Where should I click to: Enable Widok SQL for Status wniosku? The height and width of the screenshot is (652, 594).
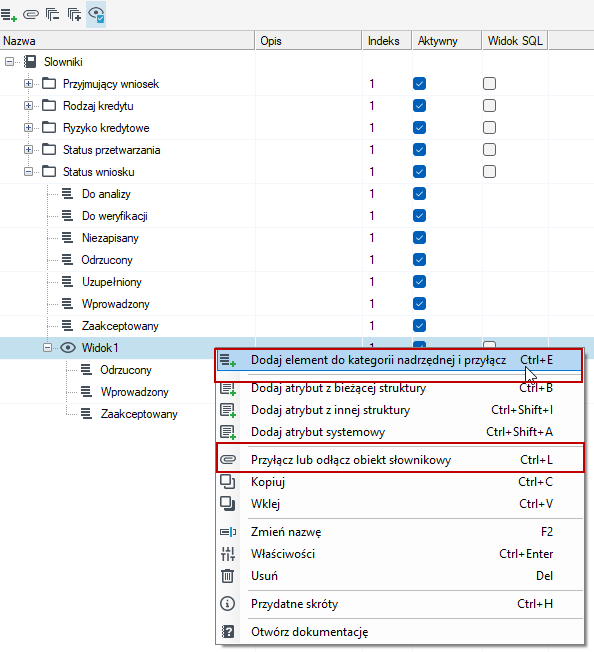click(x=489, y=172)
